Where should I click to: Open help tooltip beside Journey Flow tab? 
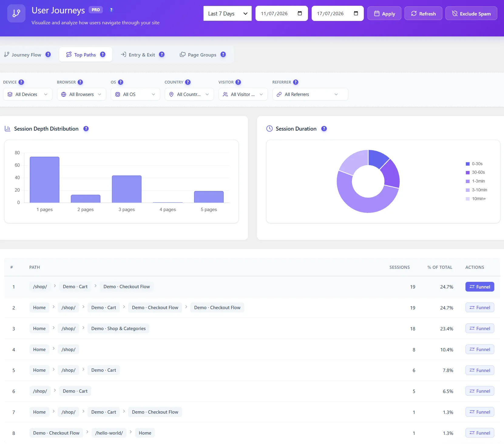point(48,54)
